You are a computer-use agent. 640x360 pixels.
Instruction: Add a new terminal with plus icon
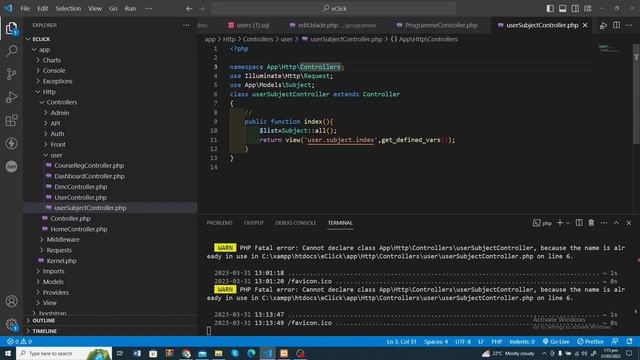560,223
